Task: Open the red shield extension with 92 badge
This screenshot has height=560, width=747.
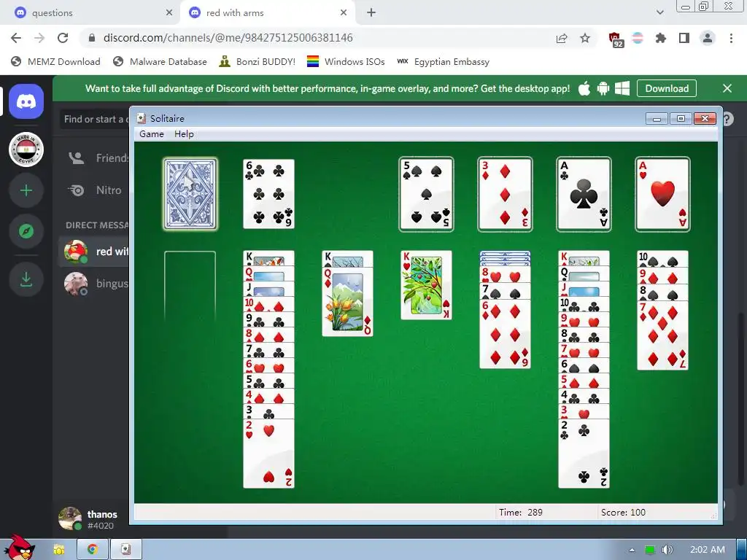Action: point(616,39)
